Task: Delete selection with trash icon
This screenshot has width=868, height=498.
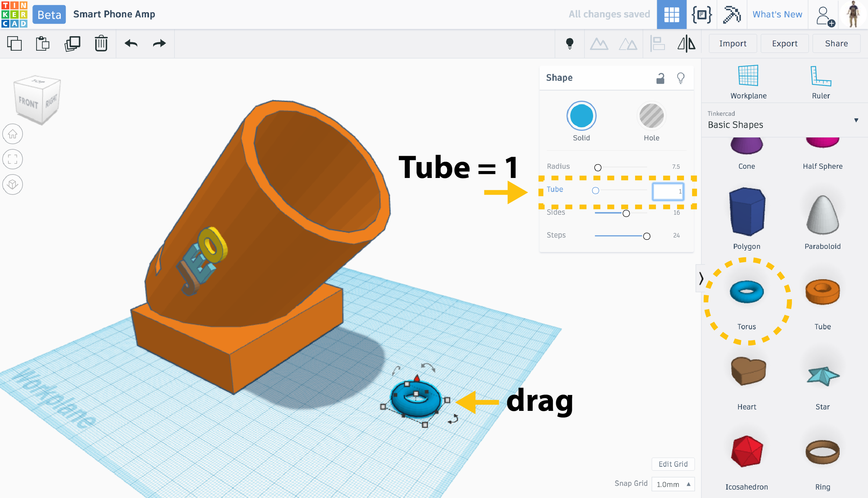Action: 101,43
